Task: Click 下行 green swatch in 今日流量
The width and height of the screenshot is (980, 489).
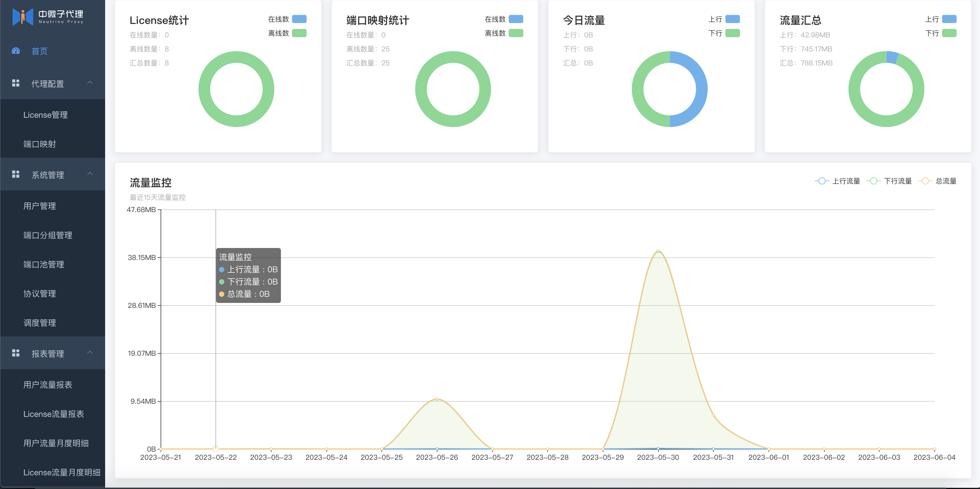Action: coord(732,33)
